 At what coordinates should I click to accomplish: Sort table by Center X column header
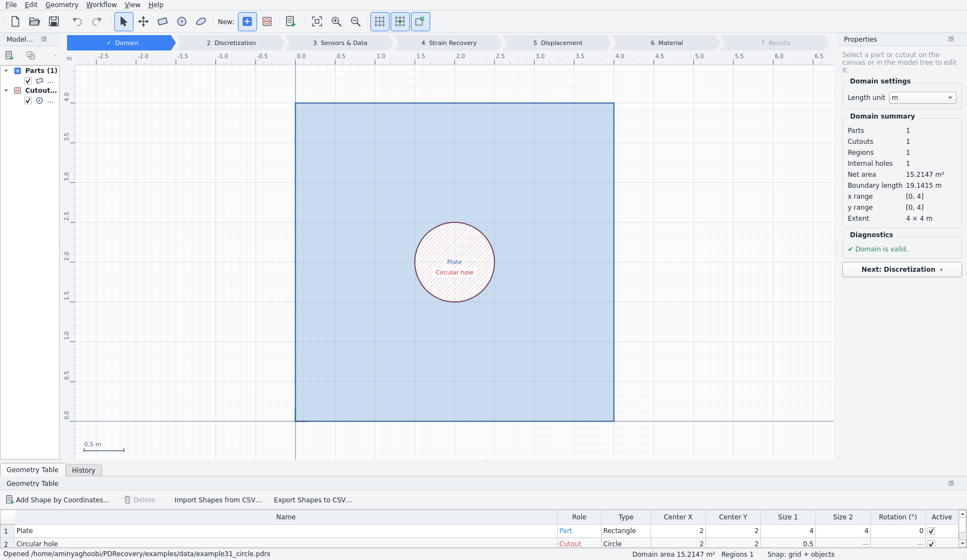(x=678, y=517)
